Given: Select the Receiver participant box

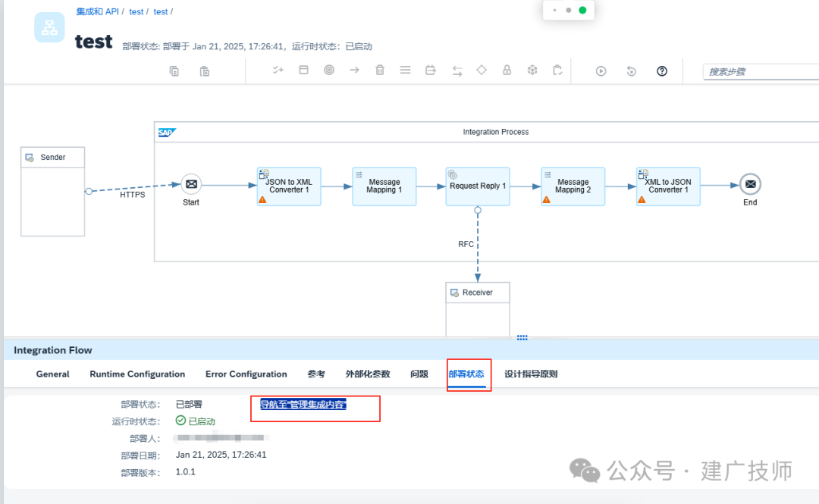Looking at the screenshot, I should click(x=478, y=310).
